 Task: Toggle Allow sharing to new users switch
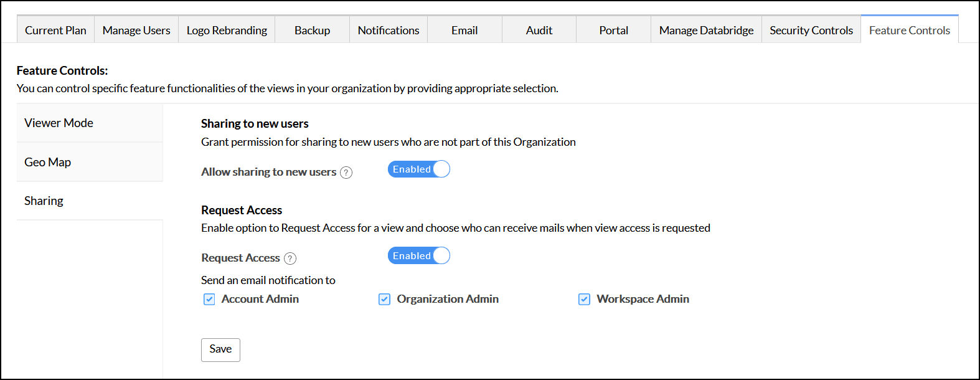tap(418, 169)
